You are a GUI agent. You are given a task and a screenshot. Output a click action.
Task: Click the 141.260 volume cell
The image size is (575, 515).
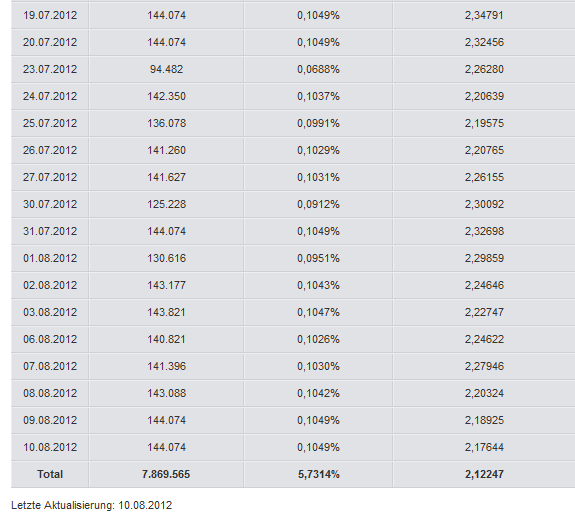point(166,150)
